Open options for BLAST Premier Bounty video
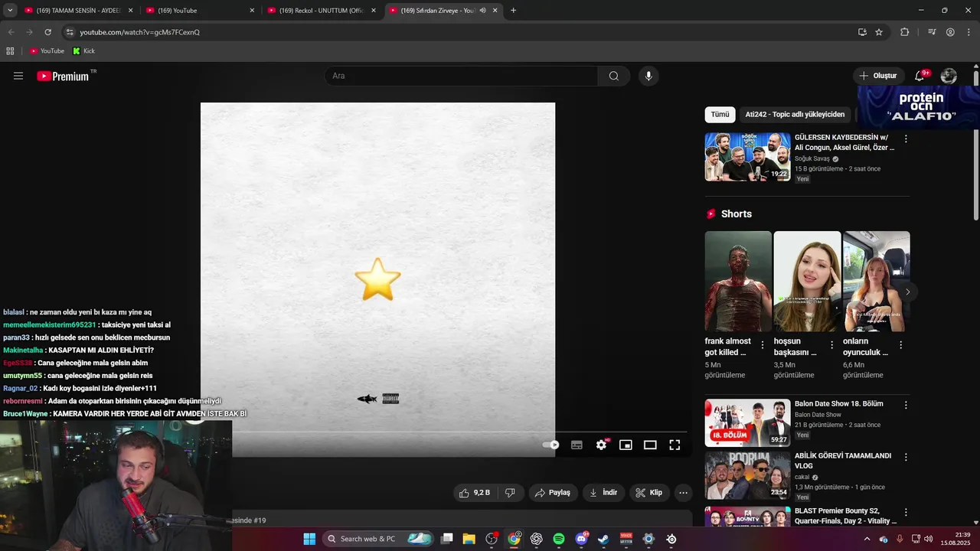 [x=906, y=512]
